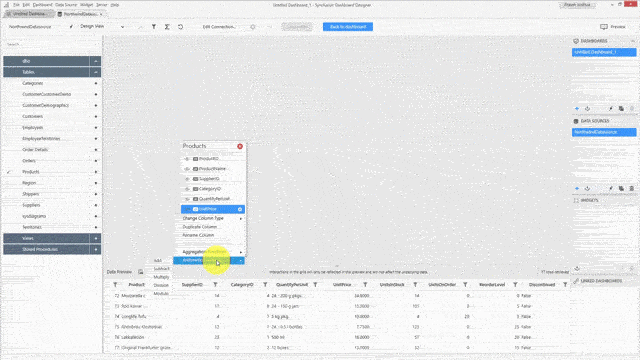
Task: Select Add from the arithmetic submenu
Action: point(158,260)
